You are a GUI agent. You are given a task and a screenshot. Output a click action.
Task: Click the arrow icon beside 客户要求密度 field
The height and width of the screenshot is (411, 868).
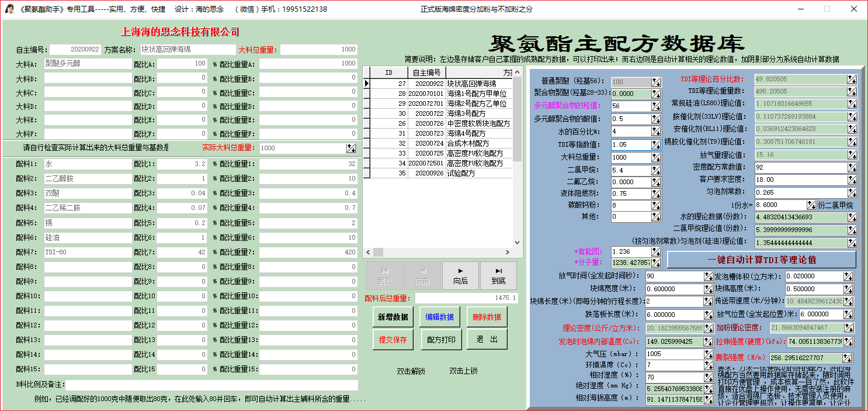[x=852, y=180]
